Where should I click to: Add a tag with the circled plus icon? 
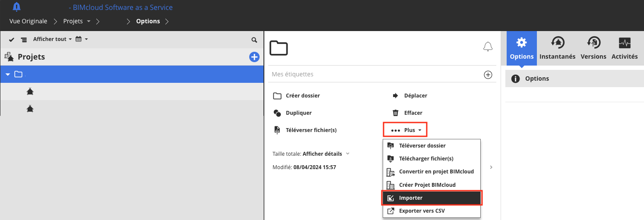coord(488,75)
